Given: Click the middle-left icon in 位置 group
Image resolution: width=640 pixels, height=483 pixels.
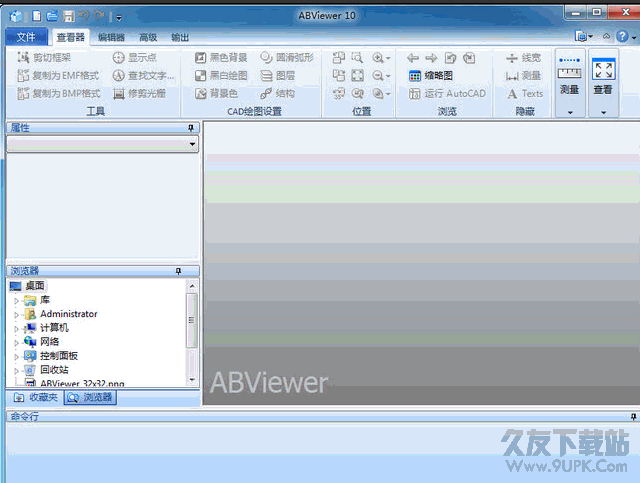Looking at the screenshot, I should 339,76.
